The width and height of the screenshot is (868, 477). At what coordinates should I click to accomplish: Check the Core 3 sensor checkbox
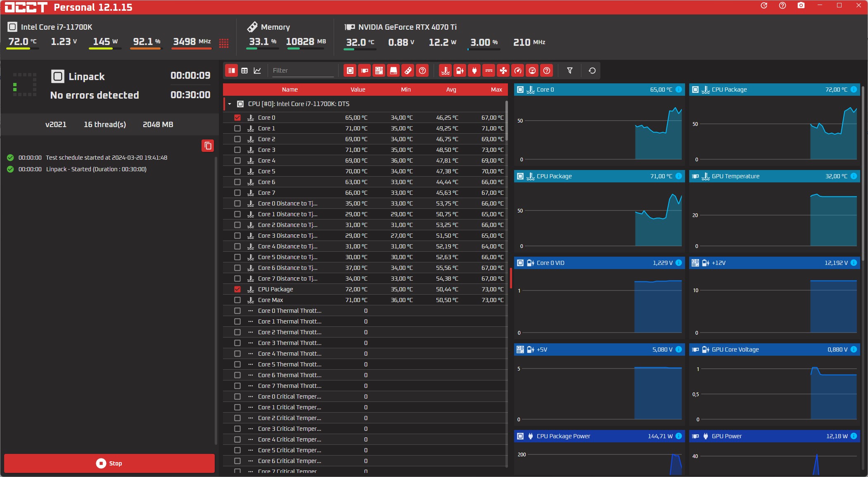(237, 150)
